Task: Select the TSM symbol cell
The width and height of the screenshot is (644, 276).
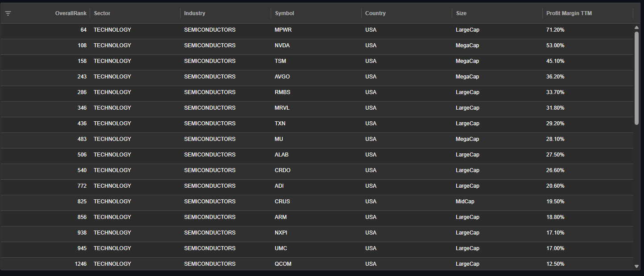Action: [x=281, y=61]
